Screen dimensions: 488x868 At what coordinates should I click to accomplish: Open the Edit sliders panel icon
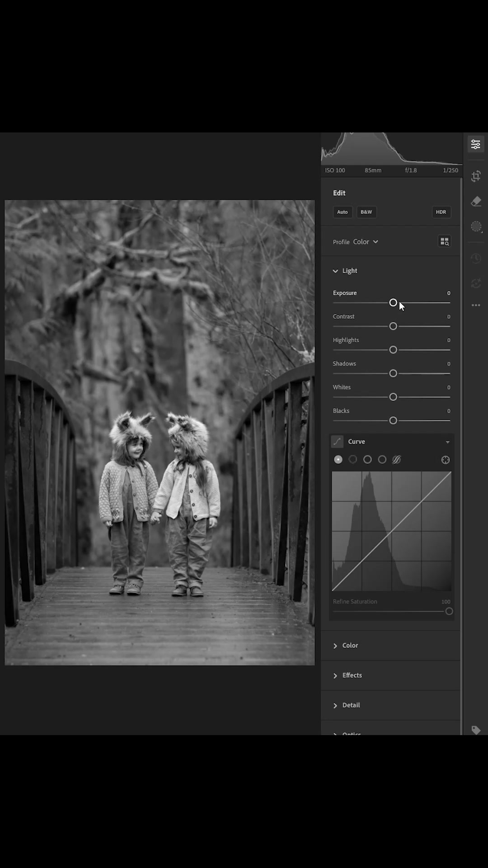click(476, 145)
